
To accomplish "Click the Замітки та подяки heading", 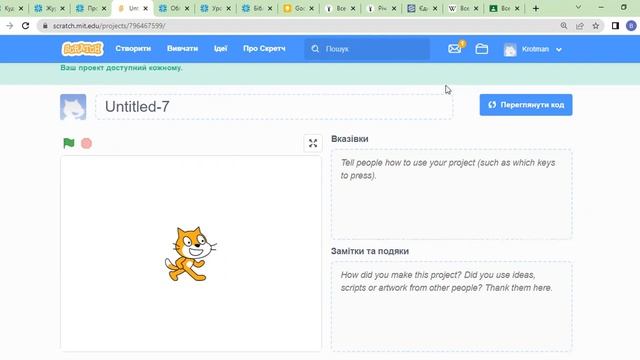I will point(370,251).
